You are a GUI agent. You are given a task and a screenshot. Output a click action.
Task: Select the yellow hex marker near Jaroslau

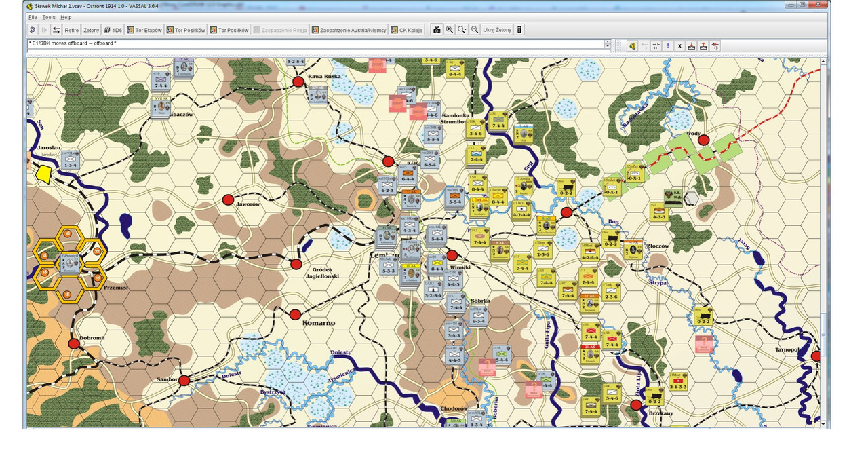(44, 174)
